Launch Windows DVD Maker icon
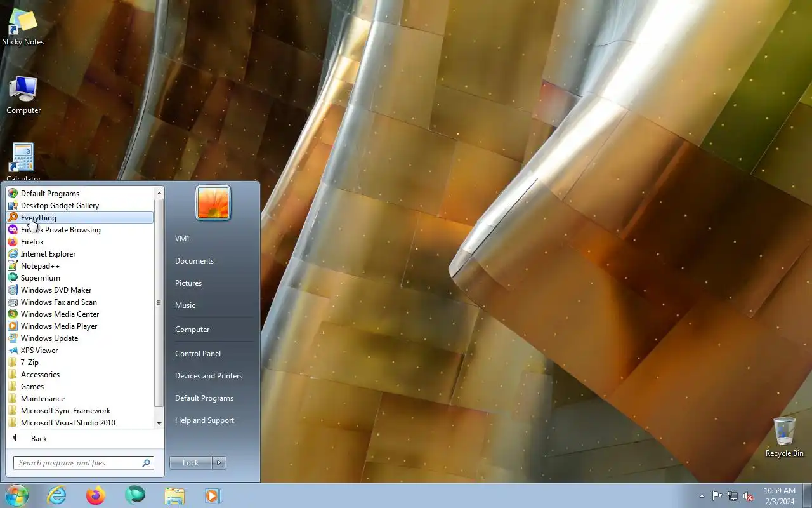Image resolution: width=812 pixels, height=508 pixels. pyautogui.click(x=13, y=290)
